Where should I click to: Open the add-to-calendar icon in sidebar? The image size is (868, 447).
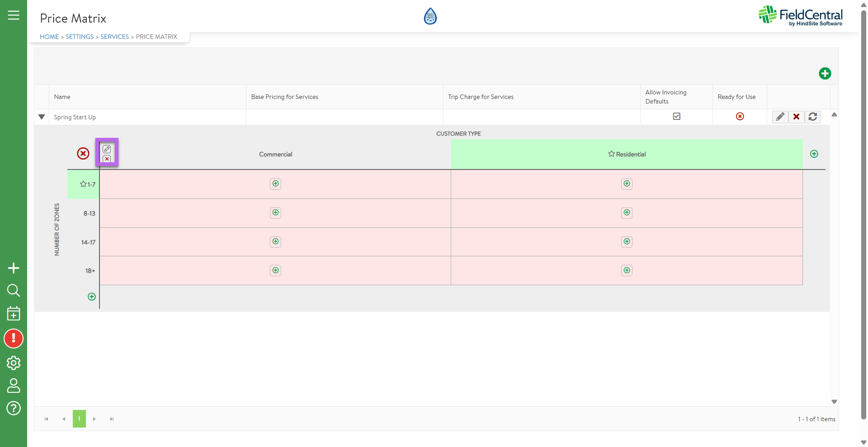(14, 314)
